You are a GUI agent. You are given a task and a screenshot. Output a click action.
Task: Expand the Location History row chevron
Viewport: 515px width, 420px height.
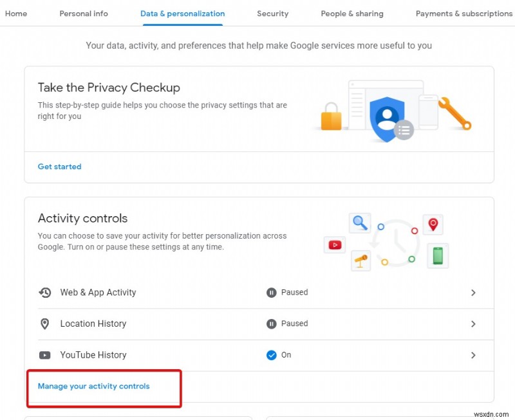(474, 324)
